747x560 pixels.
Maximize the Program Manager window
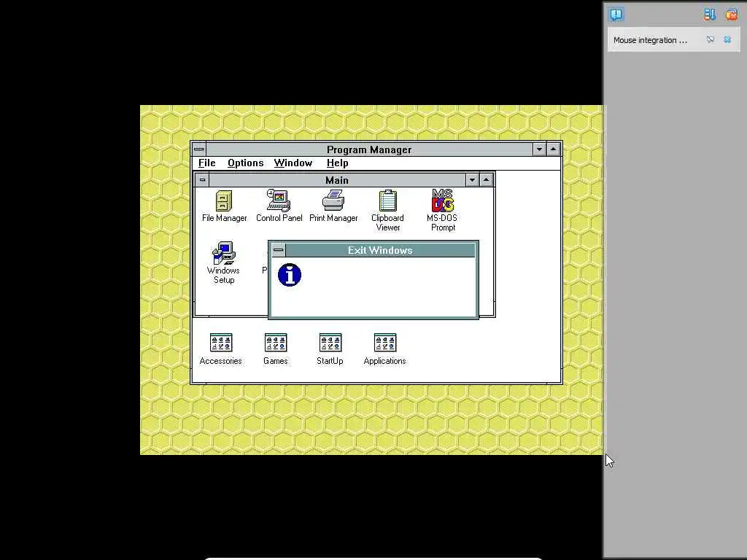tap(553, 149)
